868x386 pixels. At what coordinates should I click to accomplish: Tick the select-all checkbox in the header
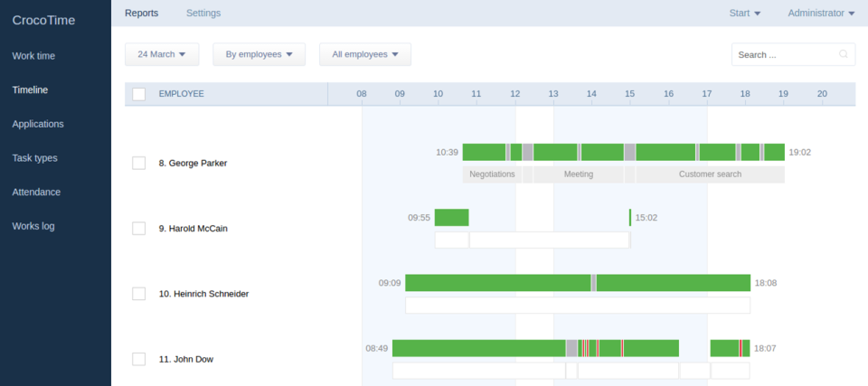139,94
